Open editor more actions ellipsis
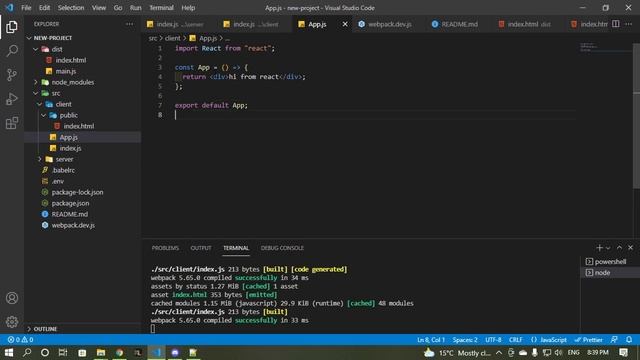This screenshot has width=640, height=360. click(629, 24)
